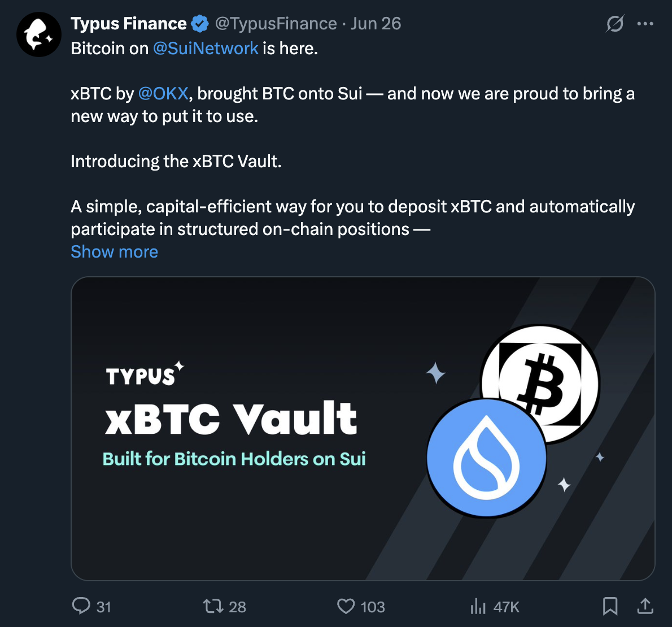Click the 103 likes count
This screenshot has width=672, height=627.
[x=373, y=607]
